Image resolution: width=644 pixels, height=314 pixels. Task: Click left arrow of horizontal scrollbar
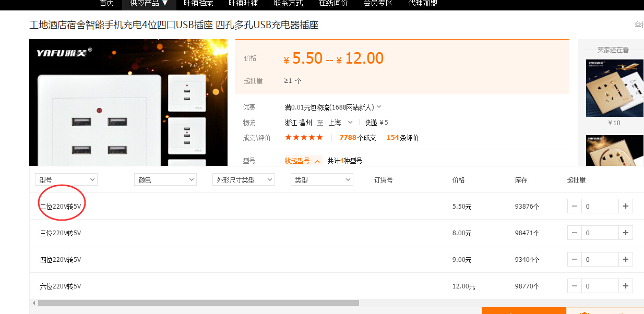click(x=34, y=303)
